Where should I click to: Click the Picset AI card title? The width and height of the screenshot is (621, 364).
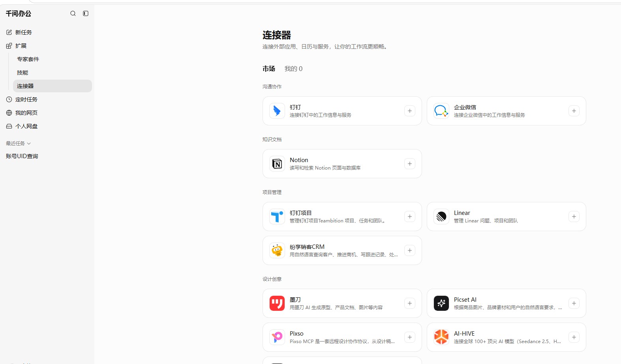465,300
